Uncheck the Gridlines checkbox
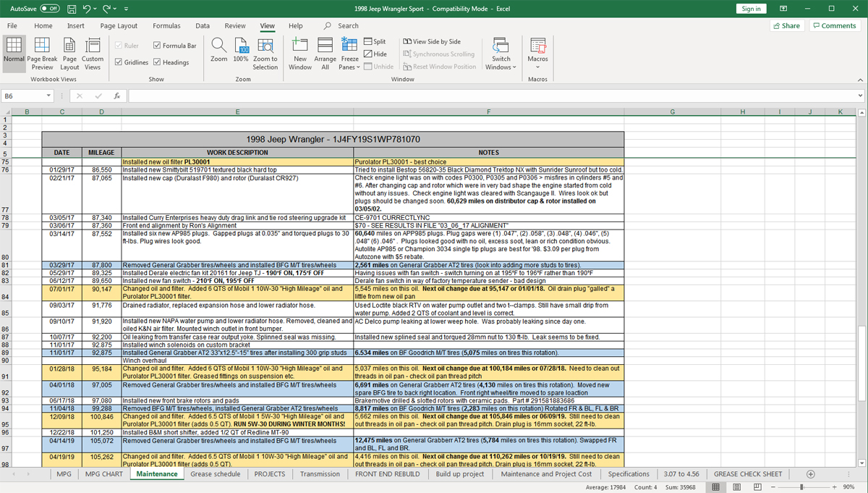This screenshot has width=868, height=493. 119,62
